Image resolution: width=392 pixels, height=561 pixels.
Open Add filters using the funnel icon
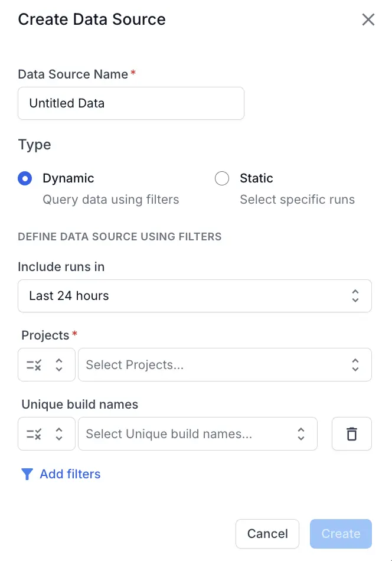(x=27, y=474)
